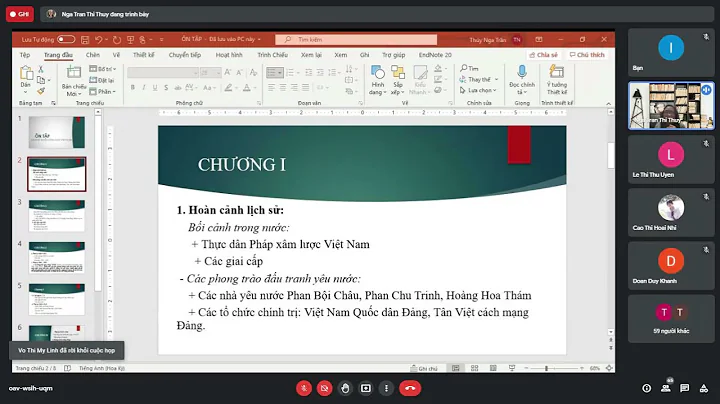Click the Chia sẻ share button
The image size is (720, 404).
pyautogui.click(x=544, y=55)
